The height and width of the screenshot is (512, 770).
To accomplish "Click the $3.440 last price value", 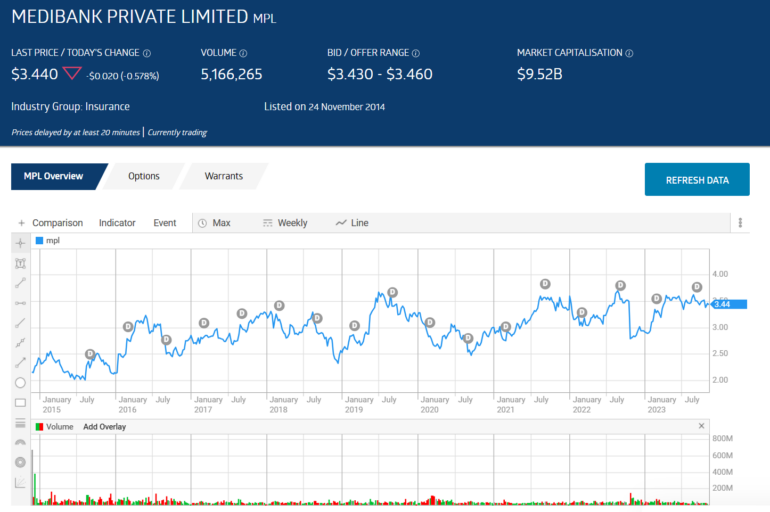I will click(x=34, y=74).
